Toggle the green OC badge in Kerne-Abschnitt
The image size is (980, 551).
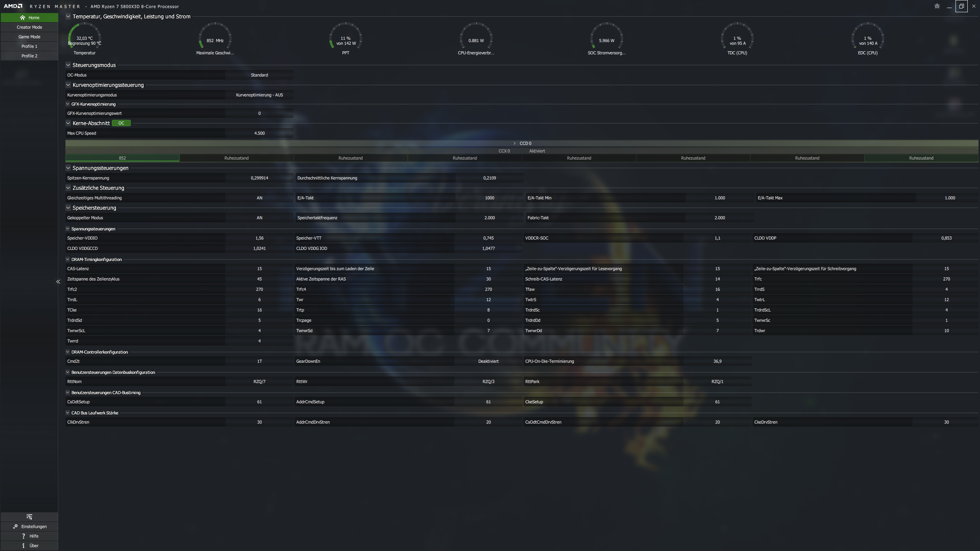pyautogui.click(x=121, y=123)
